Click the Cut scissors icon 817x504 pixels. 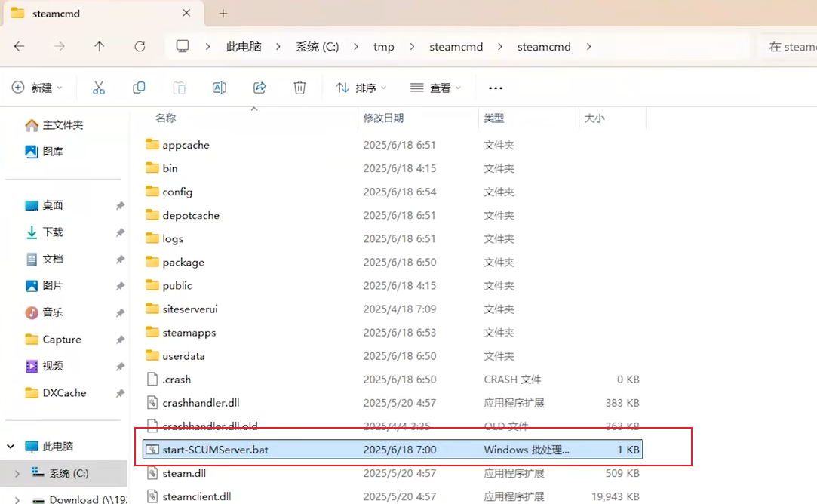click(99, 88)
